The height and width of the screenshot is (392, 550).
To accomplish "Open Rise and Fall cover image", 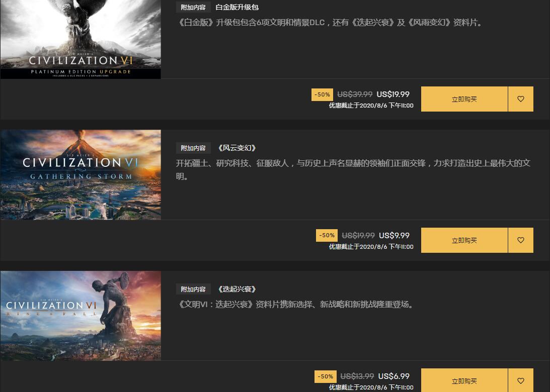I will coord(81,316).
